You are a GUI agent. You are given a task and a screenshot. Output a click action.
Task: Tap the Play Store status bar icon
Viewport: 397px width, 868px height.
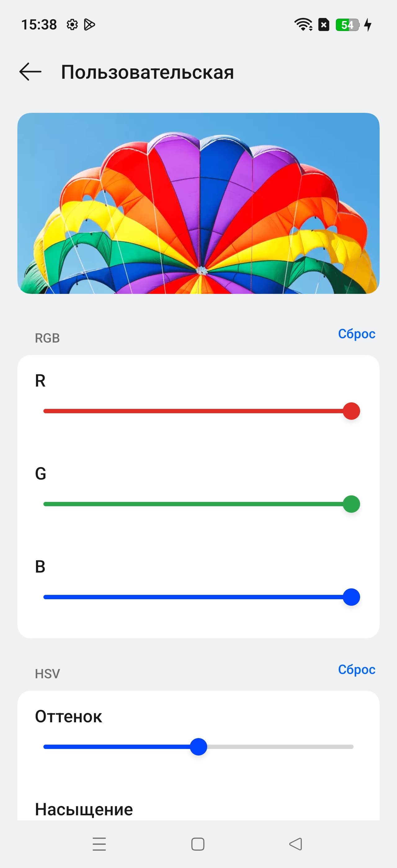(x=89, y=25)
